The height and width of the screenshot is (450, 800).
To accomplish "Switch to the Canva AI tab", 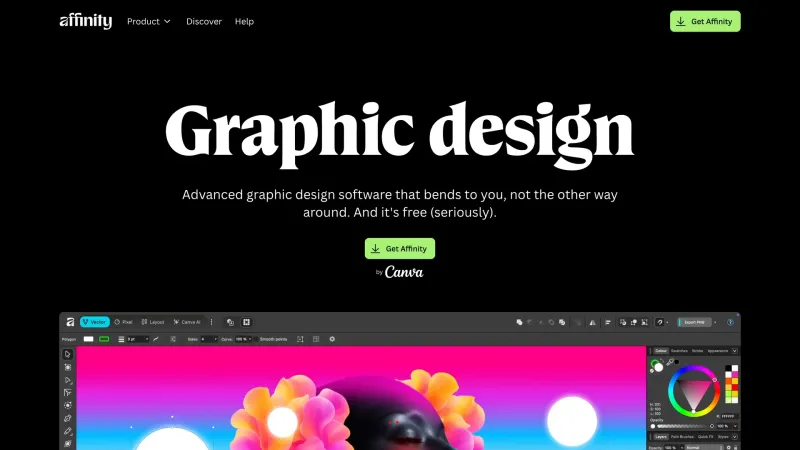I will [187, 322].
